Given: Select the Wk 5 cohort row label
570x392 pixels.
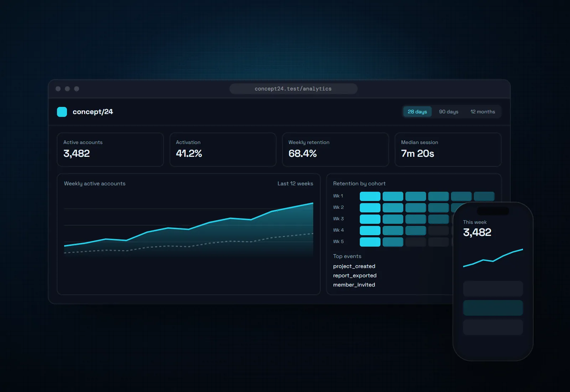Looking at the screenshot, I should (338, 242).
